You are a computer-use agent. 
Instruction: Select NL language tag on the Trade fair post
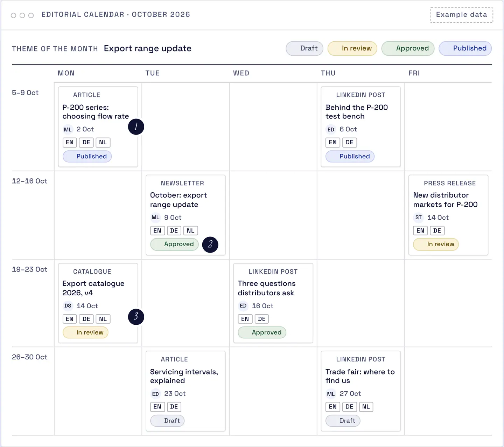click(x=366, y=407)
